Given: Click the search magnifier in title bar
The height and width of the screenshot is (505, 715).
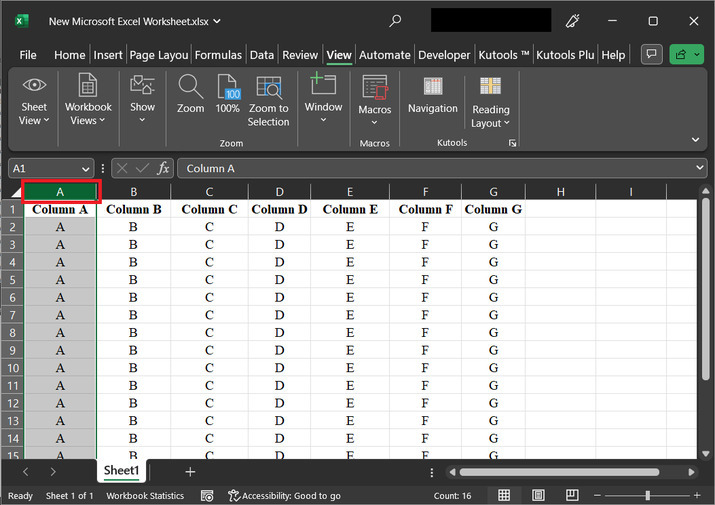Looking at the screenshot, I should [x=395, y=20].
